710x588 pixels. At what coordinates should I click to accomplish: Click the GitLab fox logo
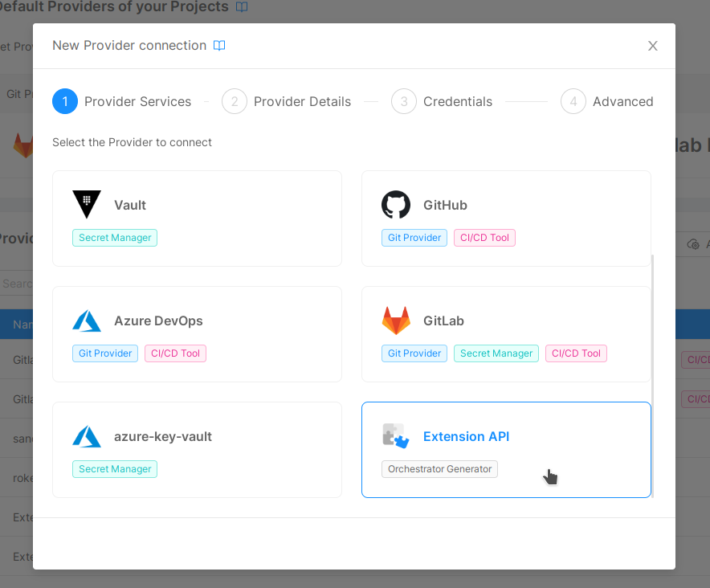pos(396,320)
